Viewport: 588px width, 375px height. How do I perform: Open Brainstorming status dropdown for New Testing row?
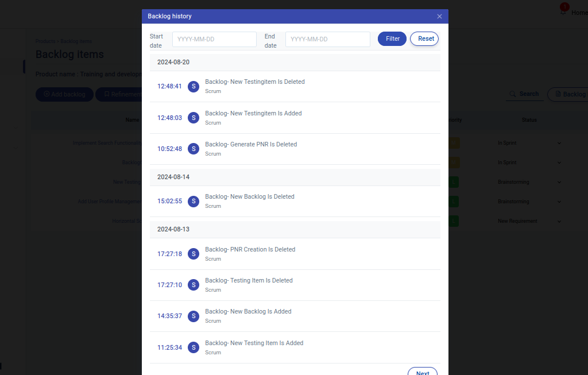(x=529, y=182)
